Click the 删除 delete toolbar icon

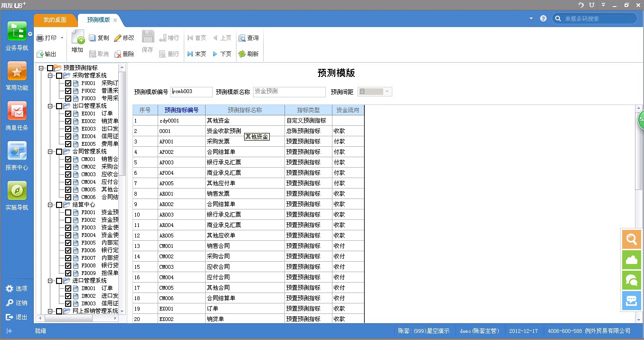pyautogui.click(x=118, y=54)
